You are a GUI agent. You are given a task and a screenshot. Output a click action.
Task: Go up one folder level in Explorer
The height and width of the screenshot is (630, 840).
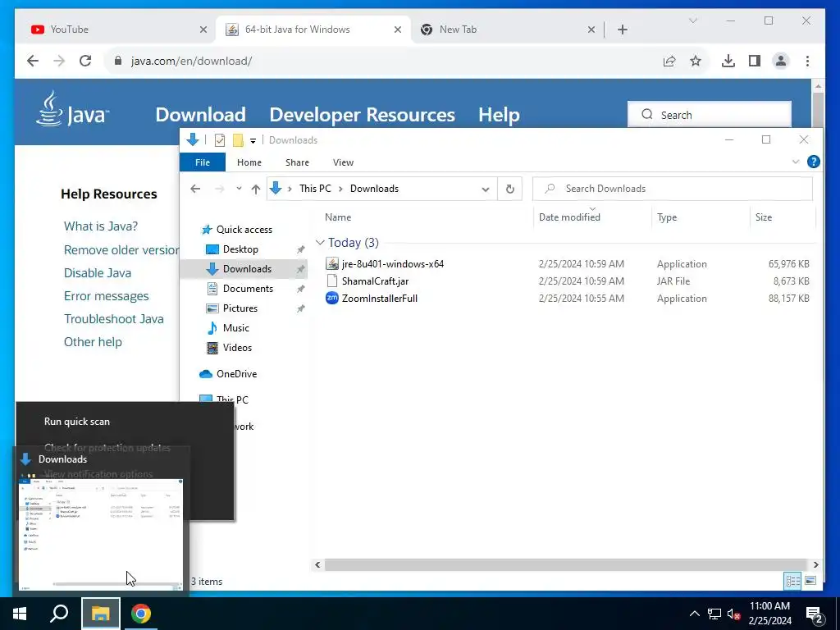coord(256,189)
